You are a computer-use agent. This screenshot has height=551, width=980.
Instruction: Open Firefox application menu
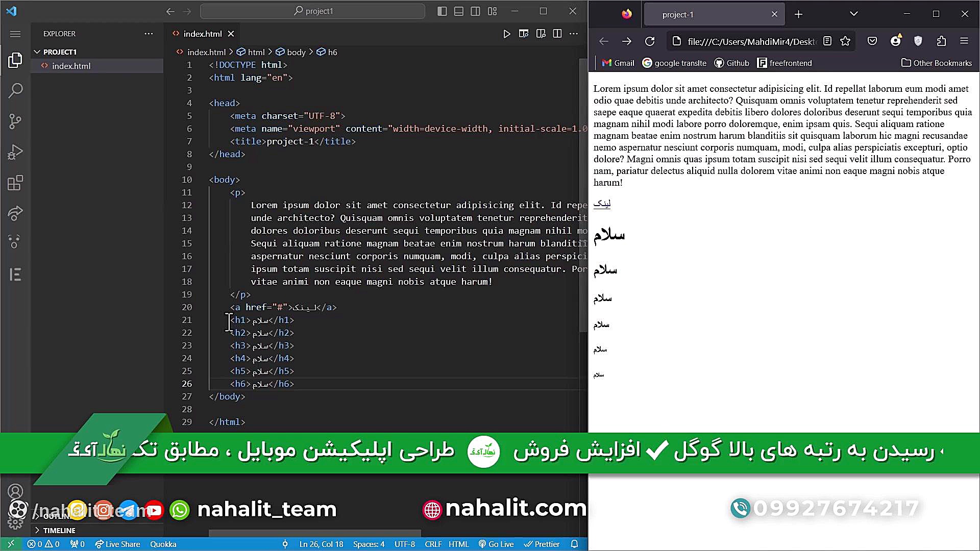(964, 41)
